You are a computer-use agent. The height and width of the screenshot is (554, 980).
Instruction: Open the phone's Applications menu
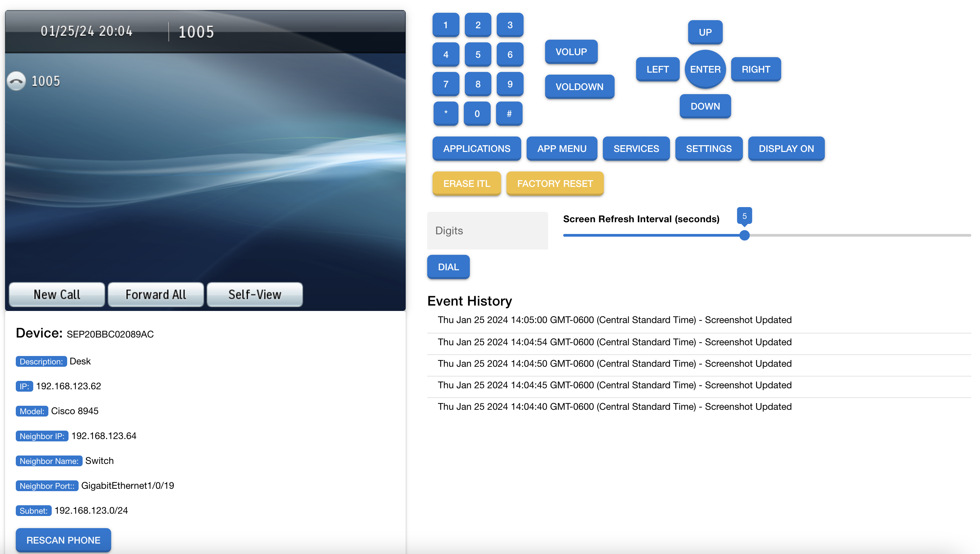pyautogui.click(x=476, y=149)
